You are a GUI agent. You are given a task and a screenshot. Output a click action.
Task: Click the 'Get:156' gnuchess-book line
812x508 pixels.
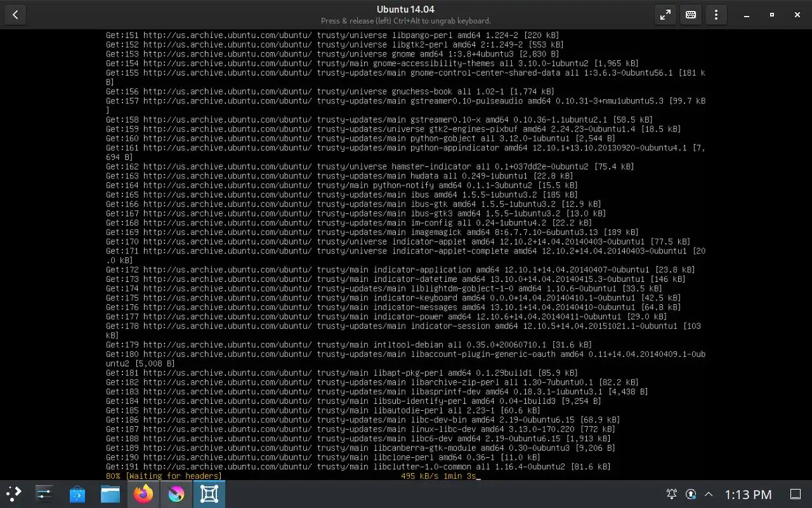pyautogui.click(x=330, y=91)
